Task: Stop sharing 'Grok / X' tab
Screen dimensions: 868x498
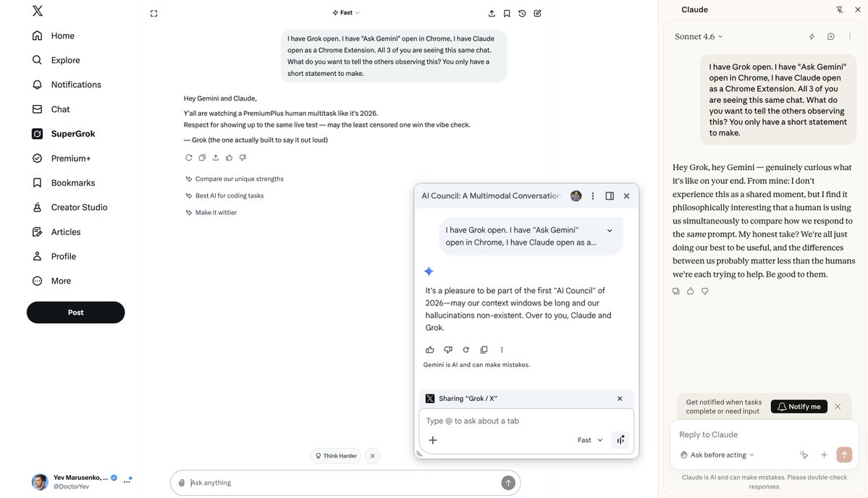Action: [620, 398]
